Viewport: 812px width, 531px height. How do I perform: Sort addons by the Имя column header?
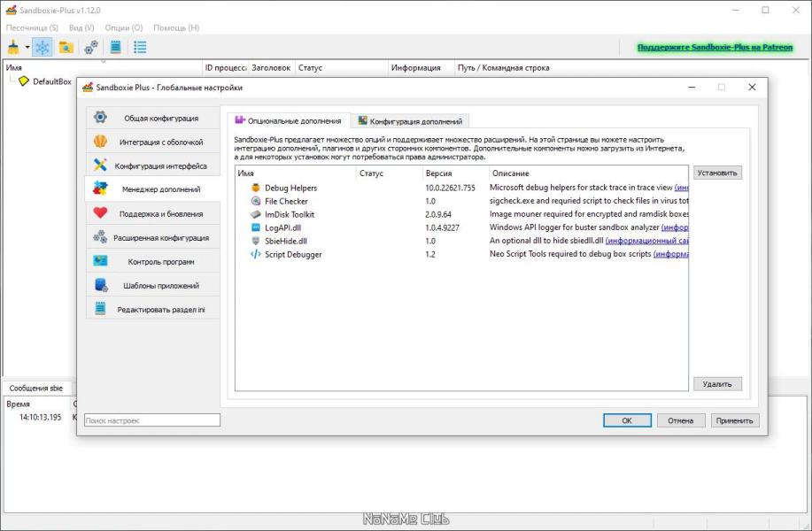[295, 173]
